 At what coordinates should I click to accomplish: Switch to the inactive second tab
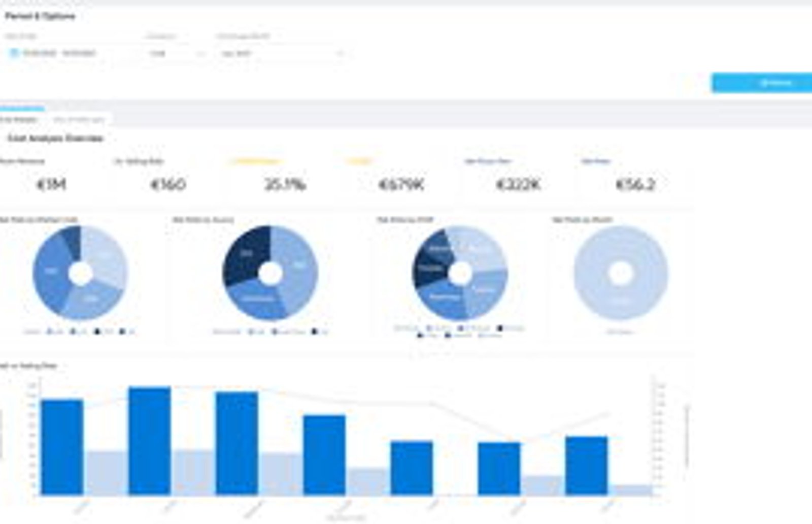coord(79,120)
